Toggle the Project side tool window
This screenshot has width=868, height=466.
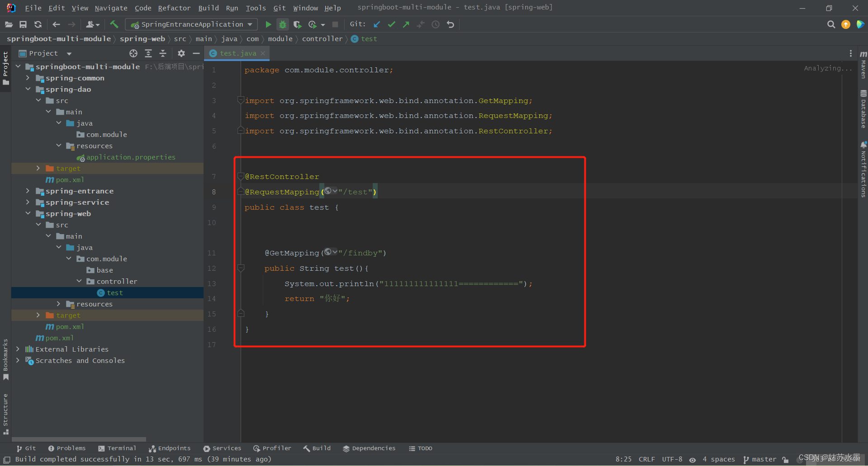pyautogui.click(x=5, y=68)
